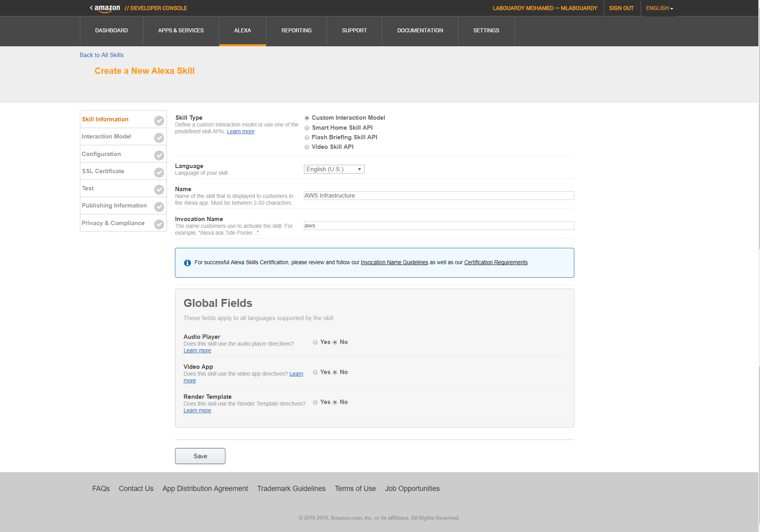
Task: Click the SSL Certificate checkmark icon
Action: point(159,172)
